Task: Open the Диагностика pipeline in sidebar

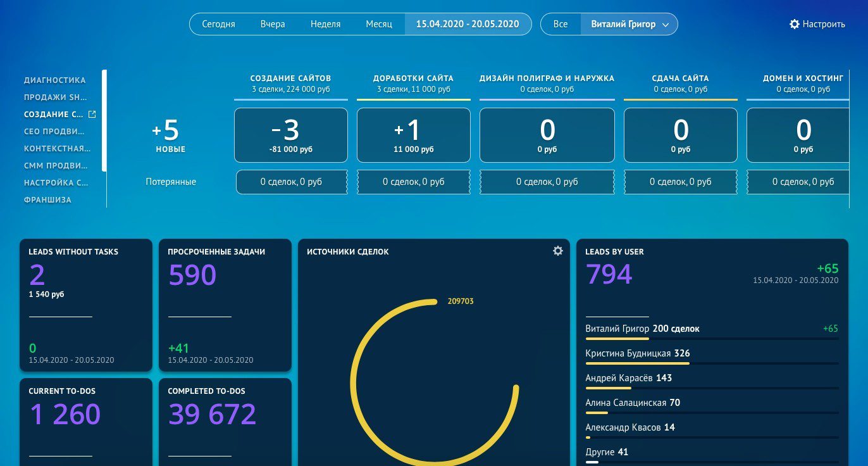Action: [54, 80]
